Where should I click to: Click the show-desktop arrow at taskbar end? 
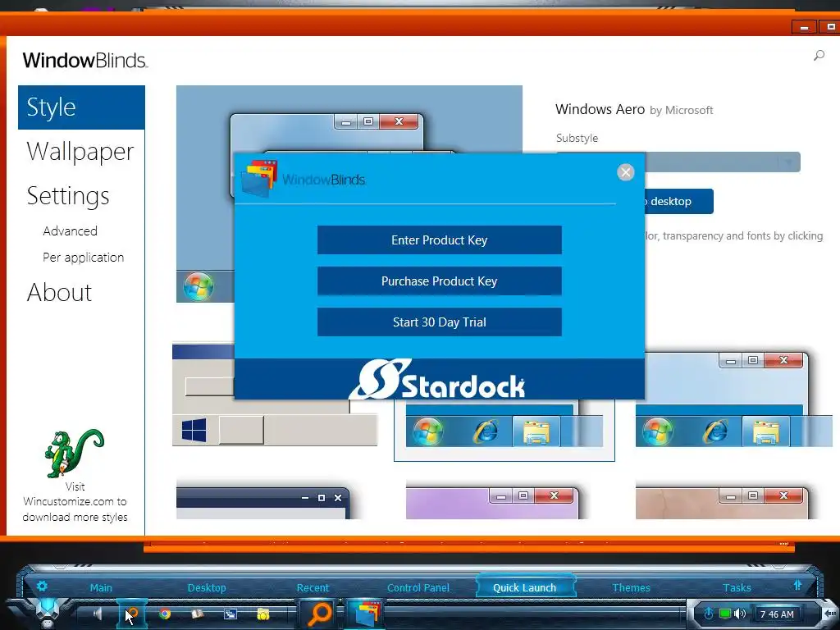click(830, 613)
